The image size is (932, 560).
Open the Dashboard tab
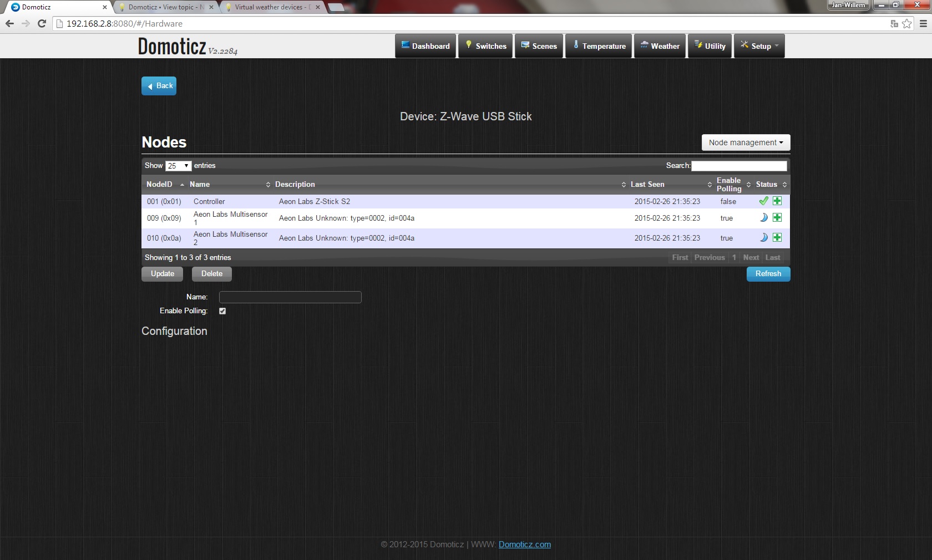pyautogui.click(x=426, y=46)
